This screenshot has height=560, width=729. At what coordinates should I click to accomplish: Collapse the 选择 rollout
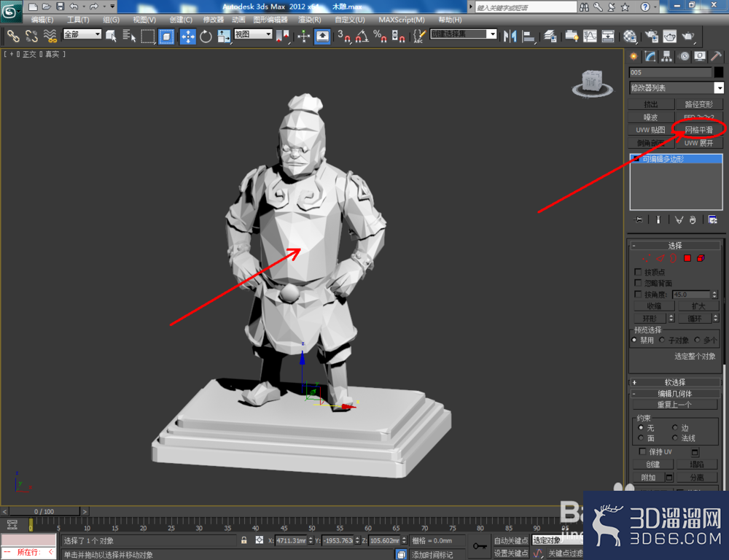click(x=674, y=245)
